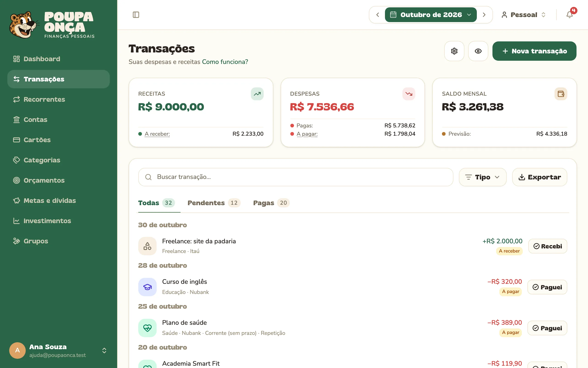The height and width of the screenshot is (368, 588).
Task: Click the Freelance category icon
Action: point(147,246)
